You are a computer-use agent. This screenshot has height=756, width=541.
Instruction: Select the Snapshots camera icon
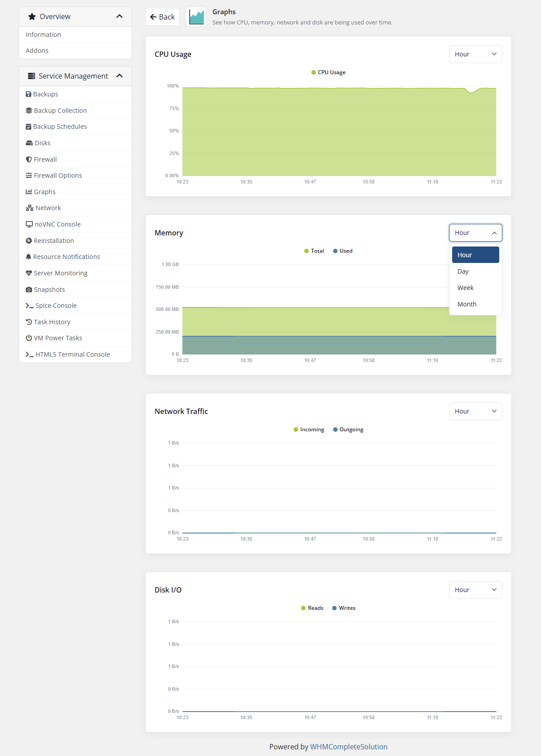pyautogui.click(x=29, y=290)
